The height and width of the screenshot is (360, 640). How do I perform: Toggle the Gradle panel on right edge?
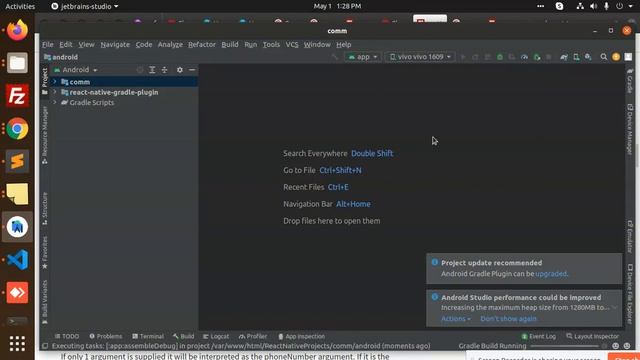point(630,81)
